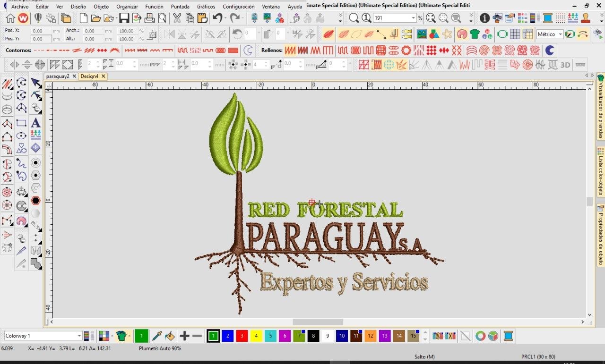Open the Puntada menu
The width and height of the screenshot is (605, 364).
coord(180,7)
